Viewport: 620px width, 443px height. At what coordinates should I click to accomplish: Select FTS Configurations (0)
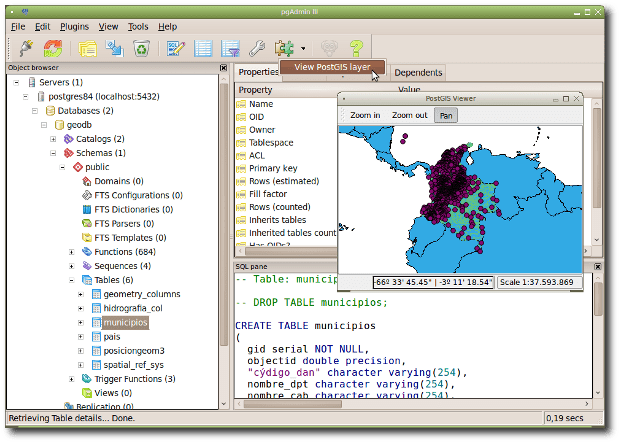coord(138,195)
